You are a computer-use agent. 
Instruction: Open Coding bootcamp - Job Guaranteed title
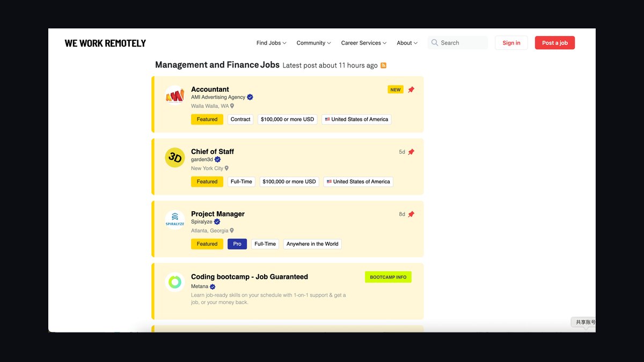(250, 277)
